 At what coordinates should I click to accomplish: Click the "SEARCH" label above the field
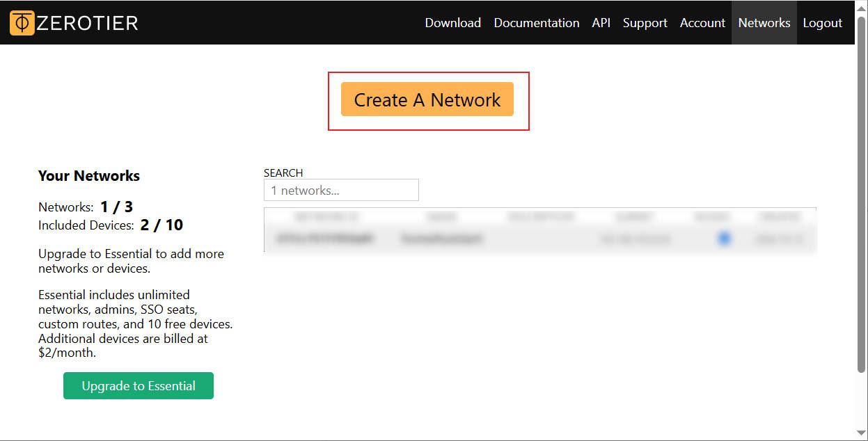pos(283,173)
